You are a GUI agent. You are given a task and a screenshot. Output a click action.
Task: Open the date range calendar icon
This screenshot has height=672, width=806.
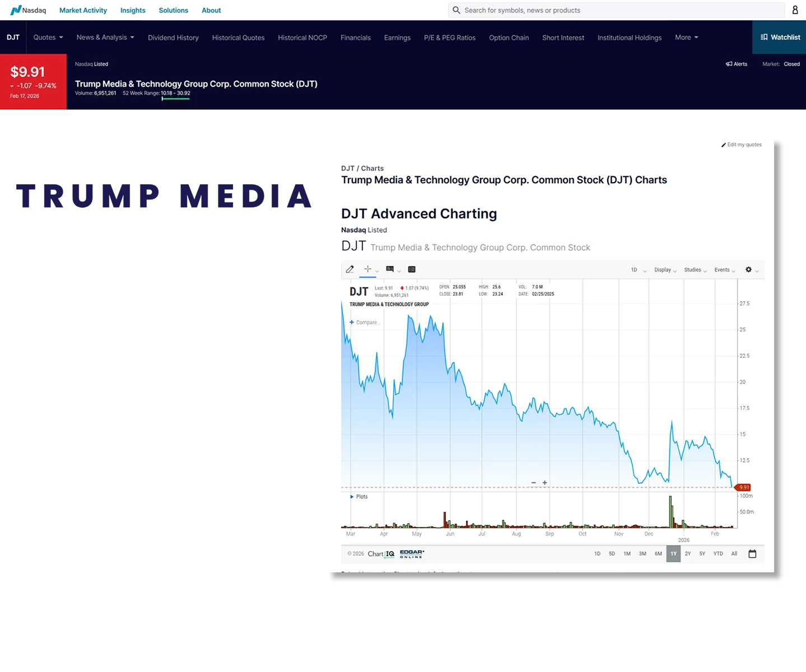pyautogui.click(x=752, y=554)
